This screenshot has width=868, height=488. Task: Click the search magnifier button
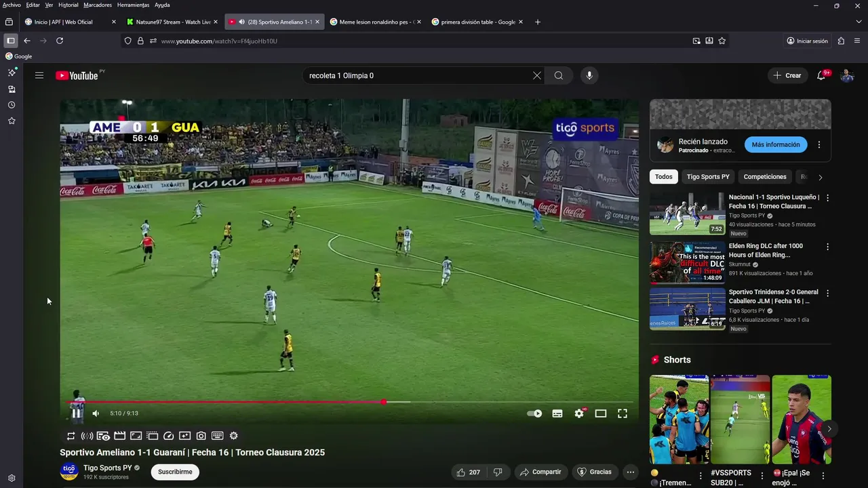[559, 75]
